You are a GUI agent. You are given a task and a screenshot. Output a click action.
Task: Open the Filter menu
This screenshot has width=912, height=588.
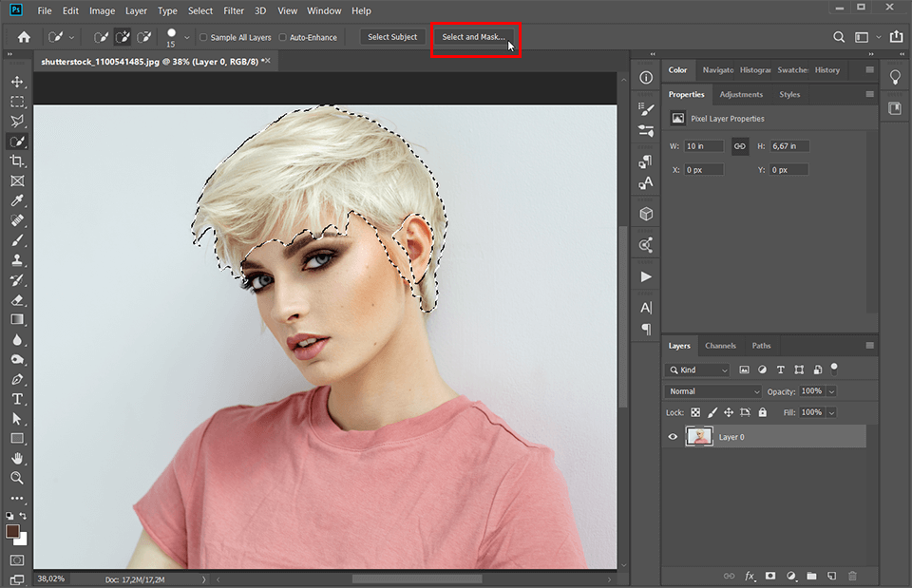point(234,10)
